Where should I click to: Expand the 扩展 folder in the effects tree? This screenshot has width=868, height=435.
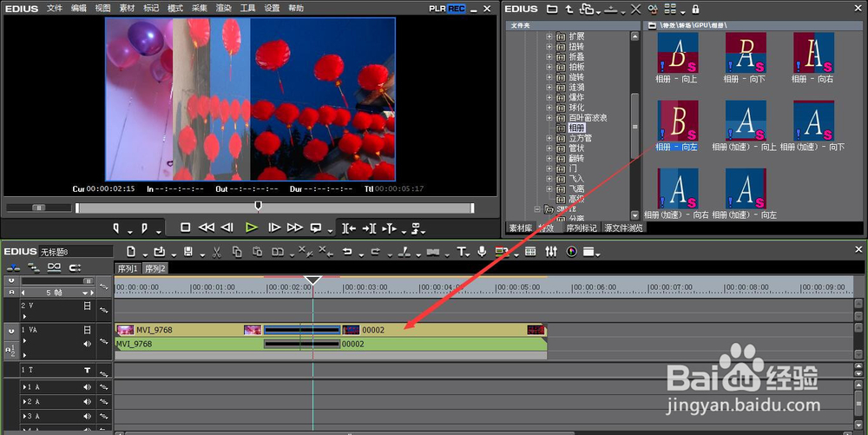pyautogui.click(x=549, y=36)
